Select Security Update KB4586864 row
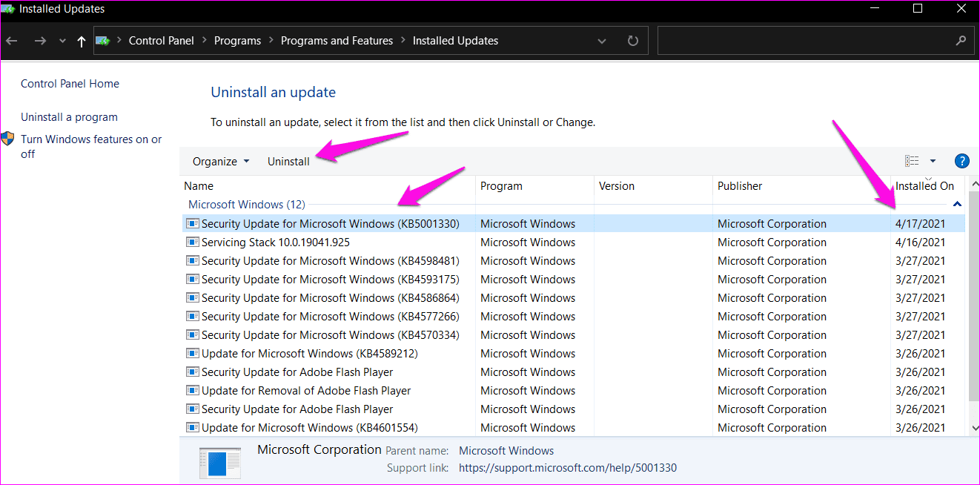Viewport: 980px width, 485px height. pos(573,297)
